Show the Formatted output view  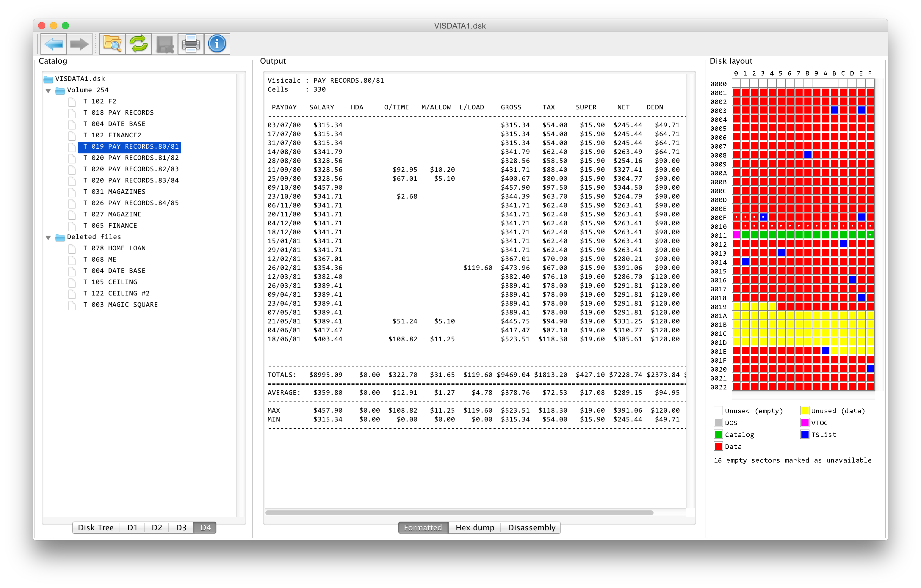click(x=423, y=527)
